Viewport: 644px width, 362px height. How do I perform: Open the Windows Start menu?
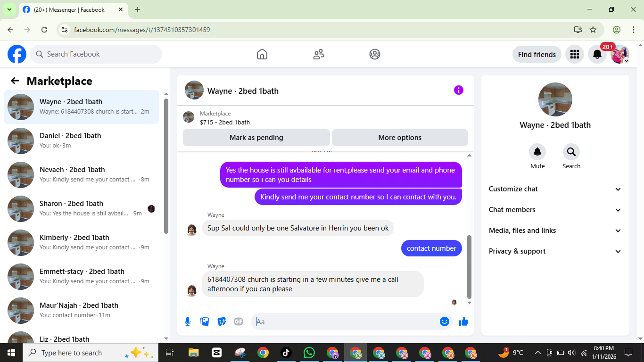[x=11, y=353]
